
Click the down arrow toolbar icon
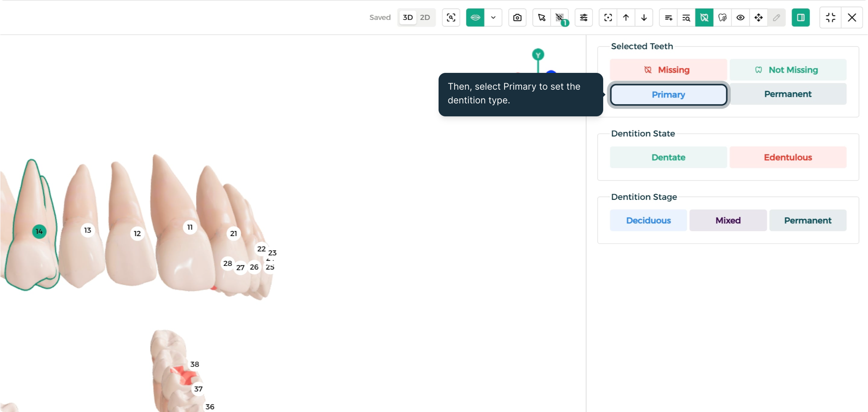pyautogui.click(x=644, y=18)
